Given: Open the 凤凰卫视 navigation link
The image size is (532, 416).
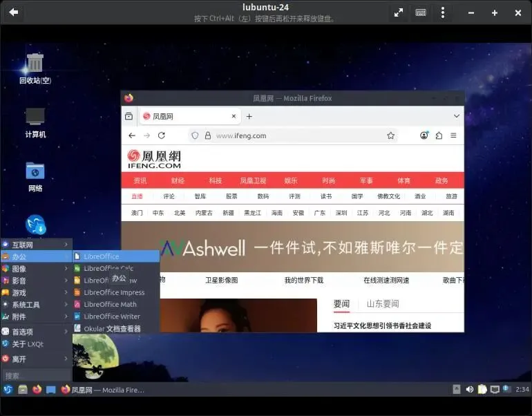Looking at the screenshot, I should [253, 180].
